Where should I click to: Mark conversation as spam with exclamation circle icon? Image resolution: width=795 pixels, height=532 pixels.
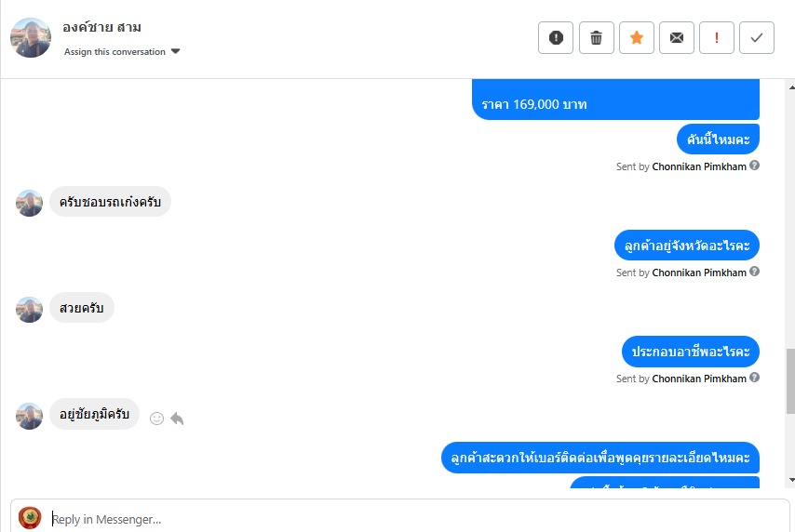[556, 37]
